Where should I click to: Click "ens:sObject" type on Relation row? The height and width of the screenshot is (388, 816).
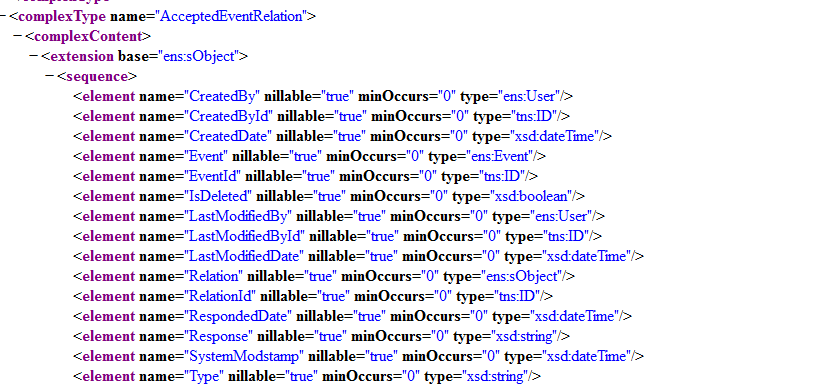tap(522, 276)
